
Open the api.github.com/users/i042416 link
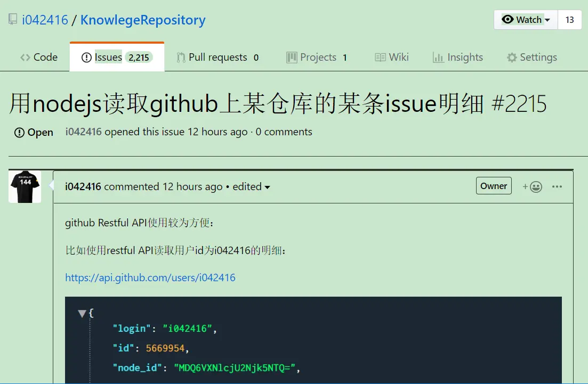(150, 277)
